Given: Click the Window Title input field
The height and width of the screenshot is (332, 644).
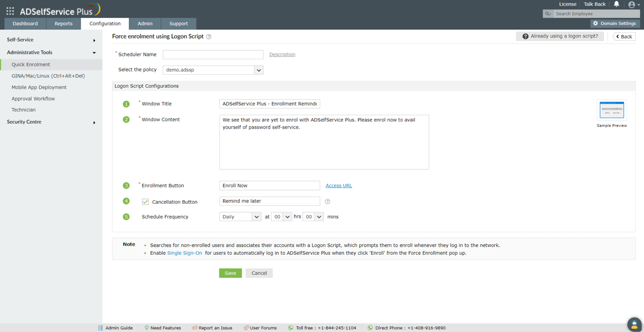Looking at the screenshot, I should [x=270, y=104].
